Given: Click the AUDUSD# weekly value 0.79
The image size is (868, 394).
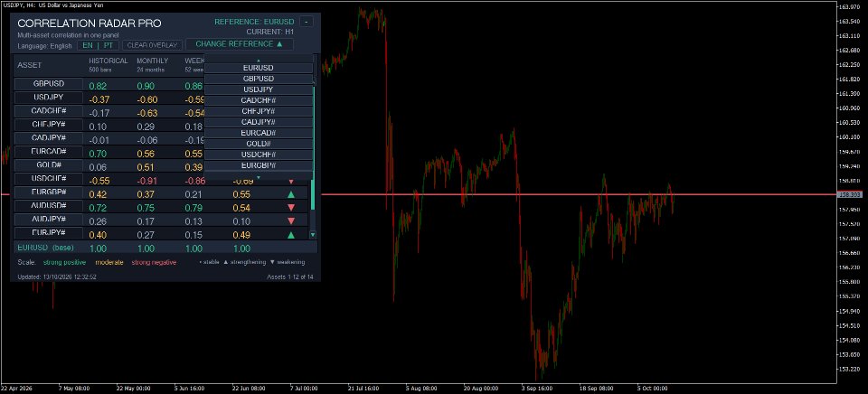Looking at the screenshot, I should [x=193, y=208].
